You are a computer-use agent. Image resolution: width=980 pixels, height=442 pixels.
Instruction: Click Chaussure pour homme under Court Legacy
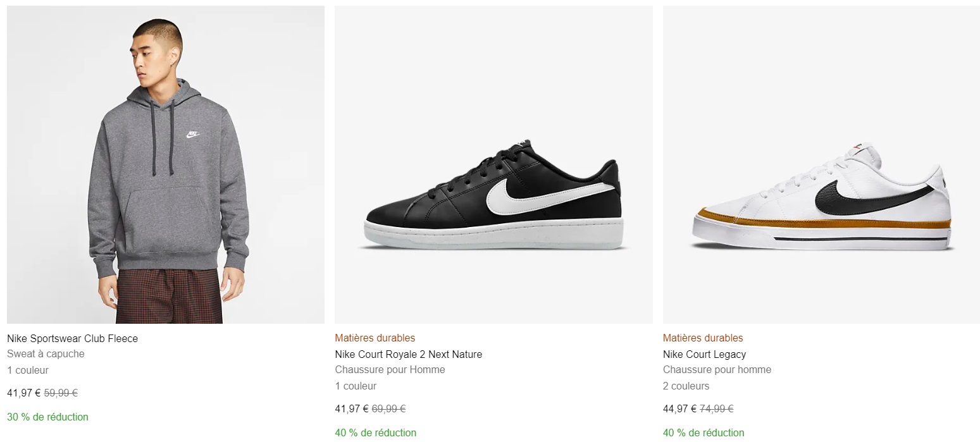717,370
